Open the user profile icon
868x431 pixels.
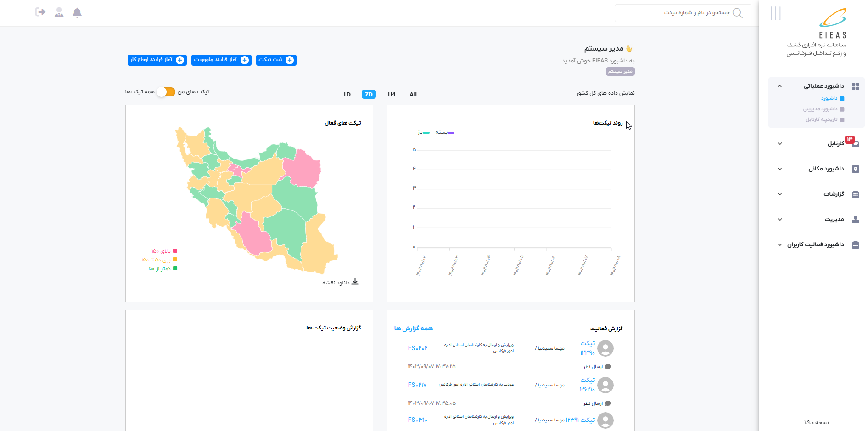click(59, 13)
